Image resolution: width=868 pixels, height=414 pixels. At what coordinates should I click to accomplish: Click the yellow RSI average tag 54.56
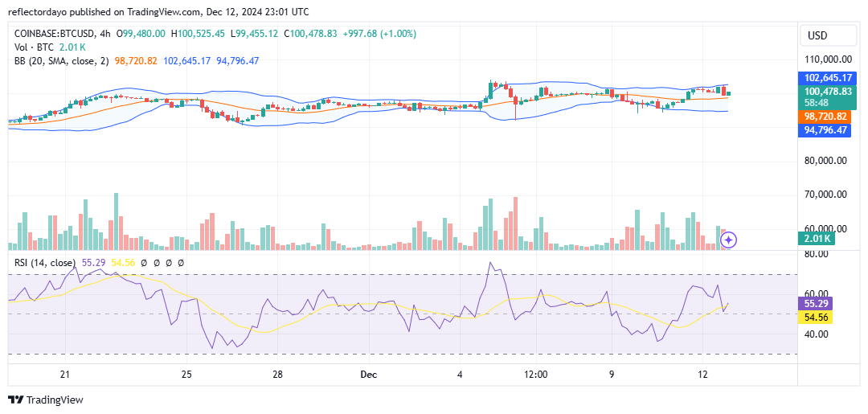coord(815,318)
